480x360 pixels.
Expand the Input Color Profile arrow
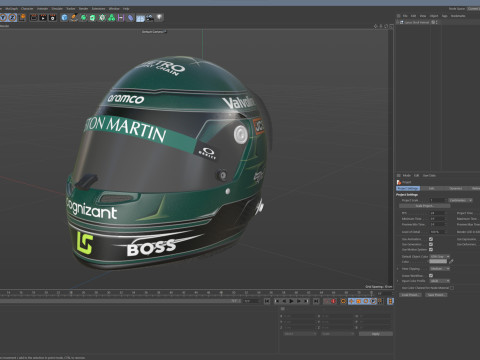(x=398, y=281)
